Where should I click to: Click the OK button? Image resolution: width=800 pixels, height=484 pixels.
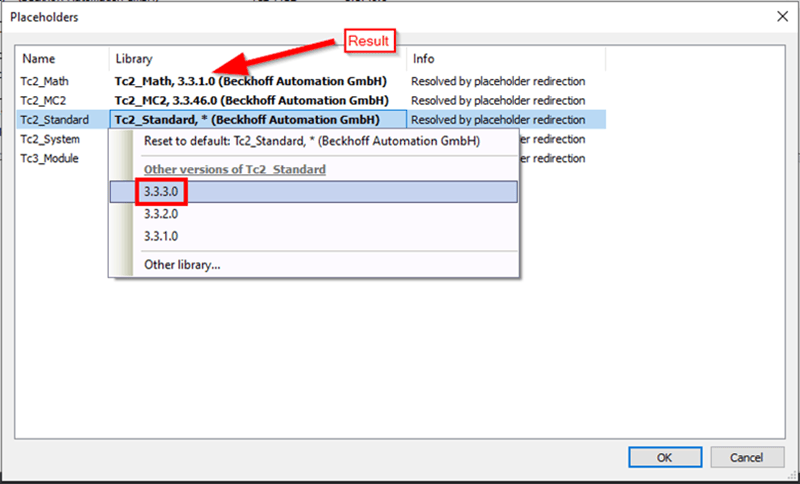point(665,457)
